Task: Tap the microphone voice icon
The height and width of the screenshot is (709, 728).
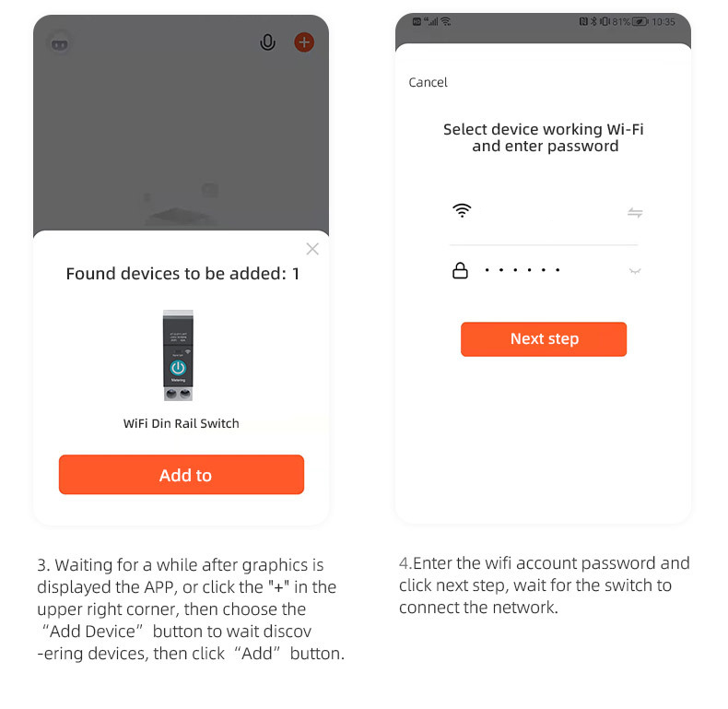Action: pos(267,42)
